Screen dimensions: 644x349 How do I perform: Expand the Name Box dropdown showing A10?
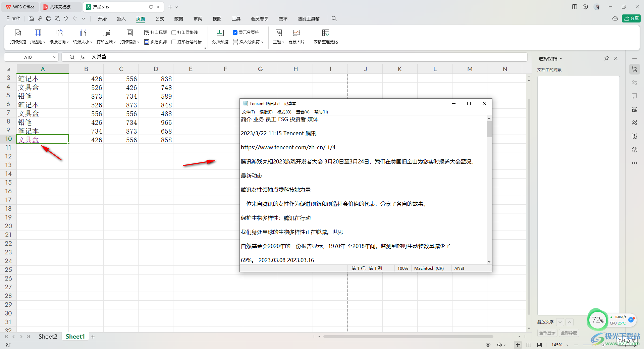coord(55,57)
